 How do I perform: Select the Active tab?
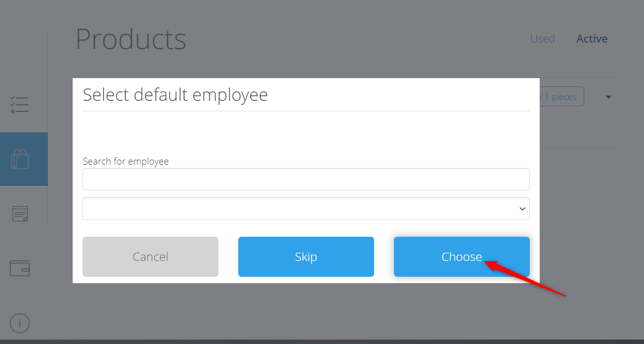pyautogui.click(x=592, y=39)
